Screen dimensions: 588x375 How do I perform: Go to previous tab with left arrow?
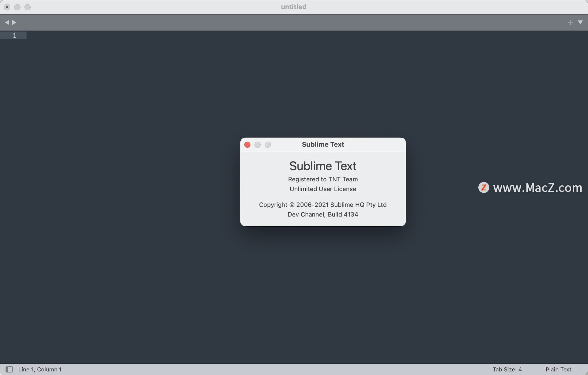[7, 22]
